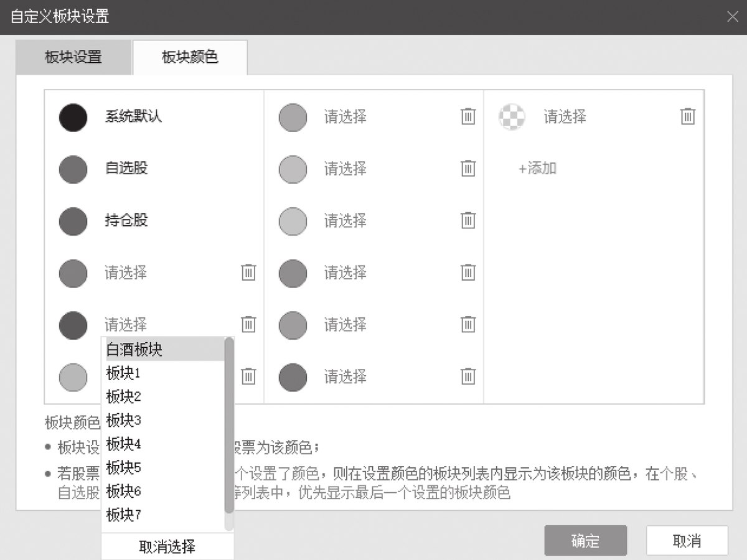Delete third row of the middle column

click(468, 220)
